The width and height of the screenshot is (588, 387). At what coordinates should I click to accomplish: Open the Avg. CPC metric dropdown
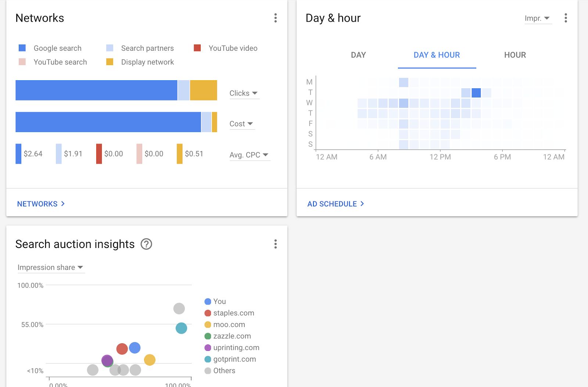pyautogui.click(x=250, y=155)
